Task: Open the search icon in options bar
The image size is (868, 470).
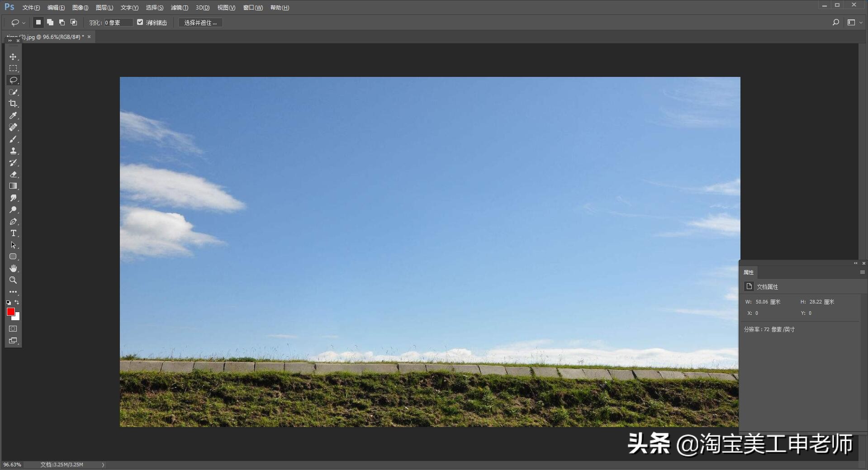Action: (x=835, y=22)
